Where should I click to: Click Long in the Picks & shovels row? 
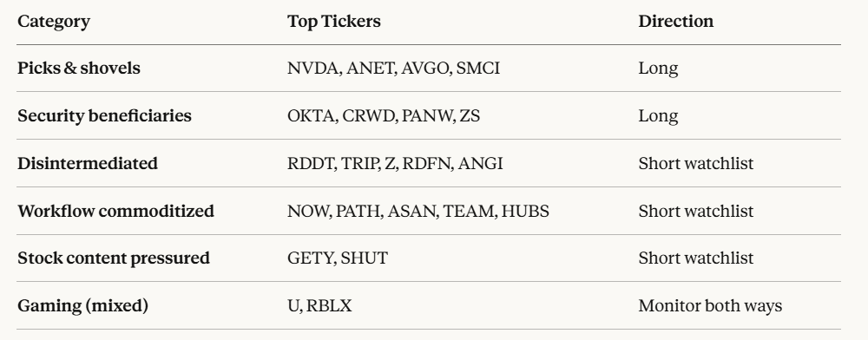pos(658,69)
